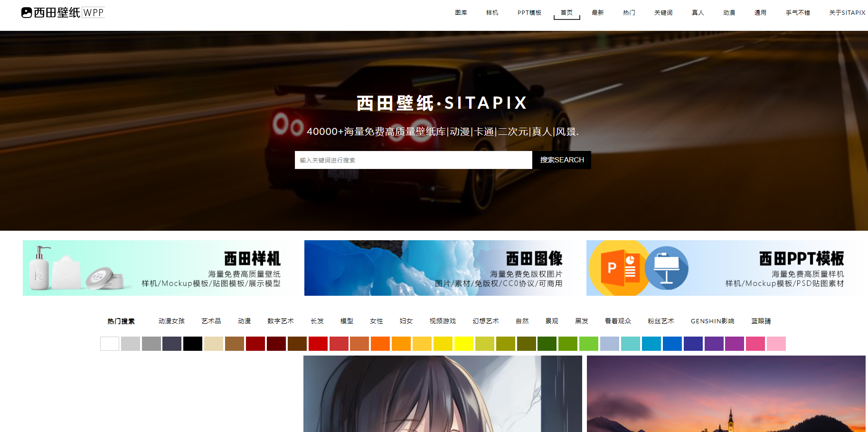Filter by the light pink color swatch

[x=776, y=344]
